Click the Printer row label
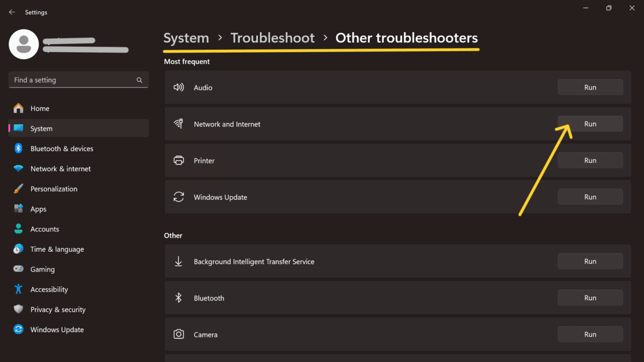Viewport: 644px width, 362px height. point(204,160)
